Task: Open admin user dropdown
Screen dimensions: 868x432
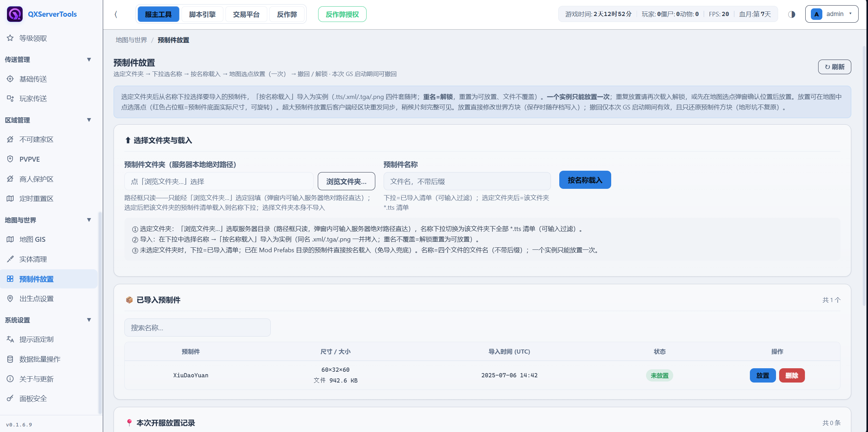Action: click(831, 14)
